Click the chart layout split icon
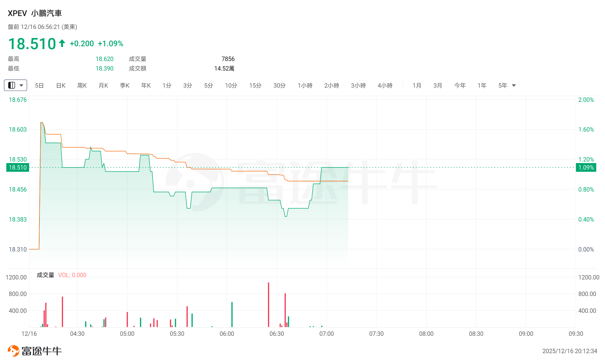This screenshot has height=364, width=605. click(x=12, y=85)
